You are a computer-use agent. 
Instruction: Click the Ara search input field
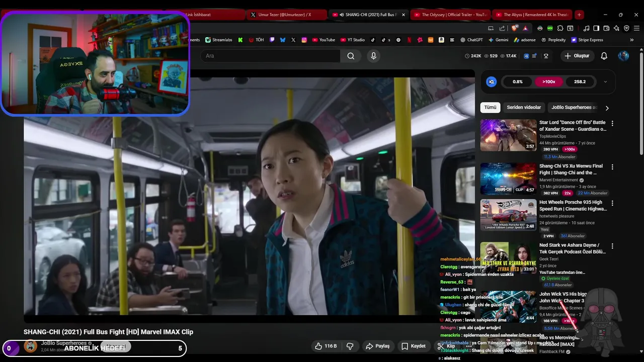point(270,56)
